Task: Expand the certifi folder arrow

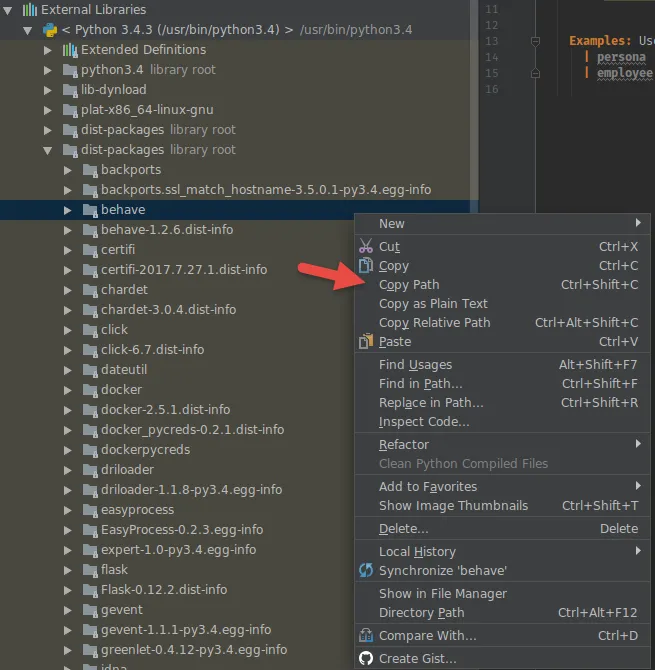Action: 68,250
